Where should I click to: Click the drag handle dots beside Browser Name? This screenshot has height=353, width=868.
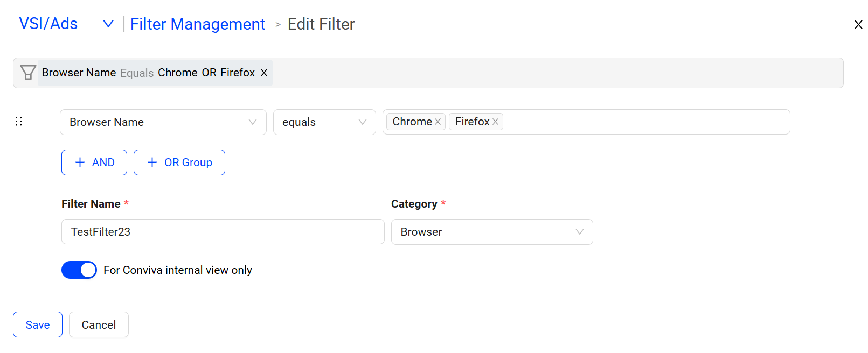pos(19,122)
